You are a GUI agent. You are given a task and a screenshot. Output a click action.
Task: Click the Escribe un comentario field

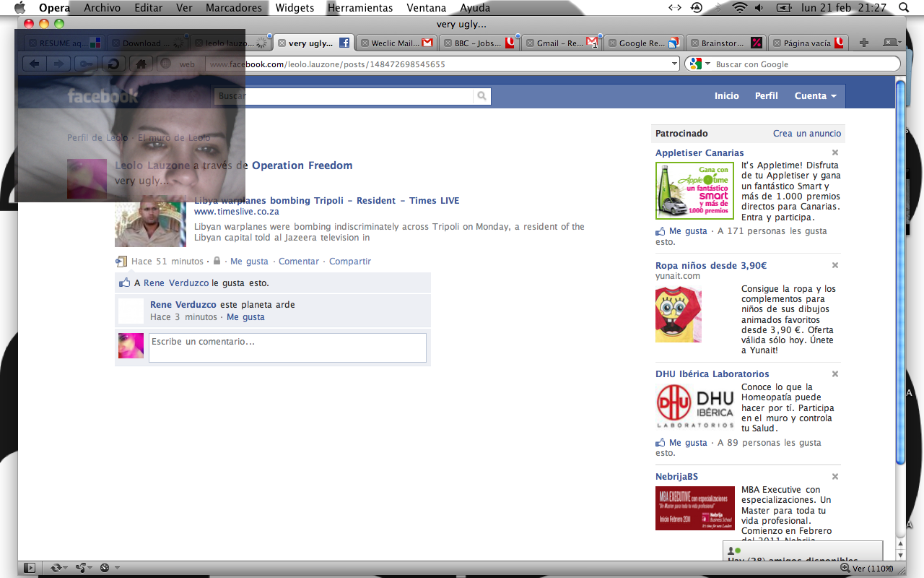click(287, 348)
